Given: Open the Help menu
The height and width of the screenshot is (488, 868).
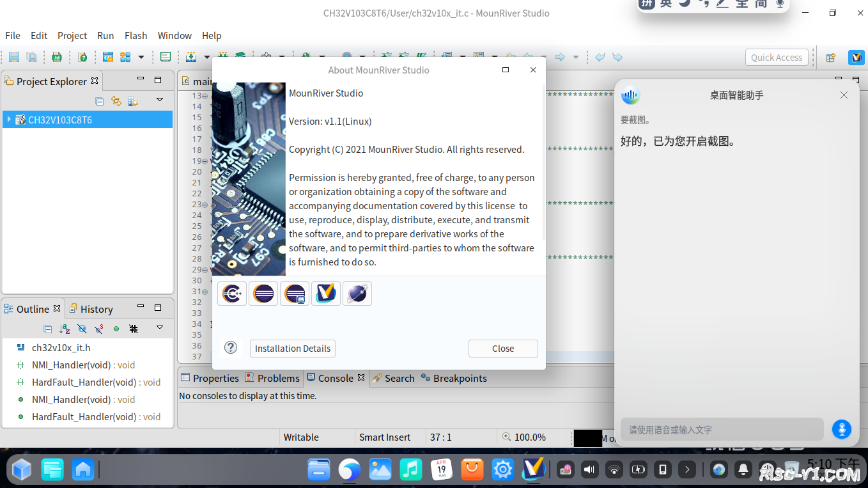Looking at the screenshot, I should (x=212, y=36).
